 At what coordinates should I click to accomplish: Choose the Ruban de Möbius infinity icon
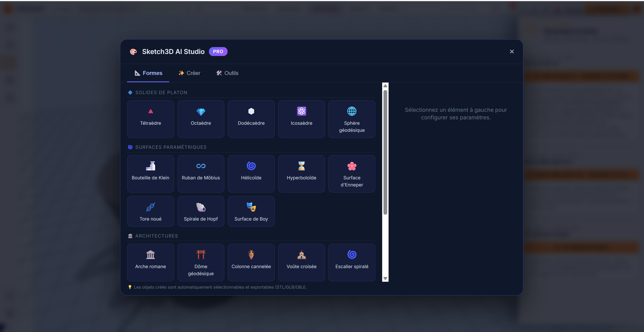click(x=201, y=166)
